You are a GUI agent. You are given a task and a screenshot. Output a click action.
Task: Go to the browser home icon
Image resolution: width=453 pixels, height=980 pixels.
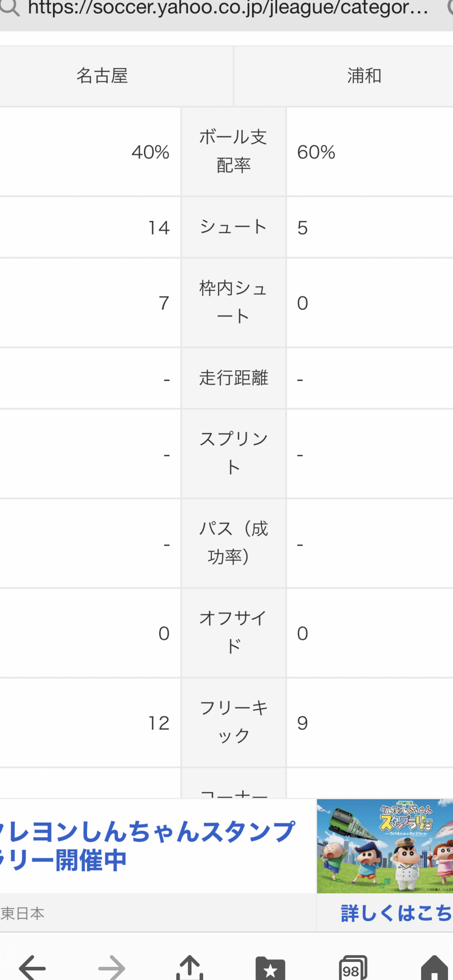point(435,968)
